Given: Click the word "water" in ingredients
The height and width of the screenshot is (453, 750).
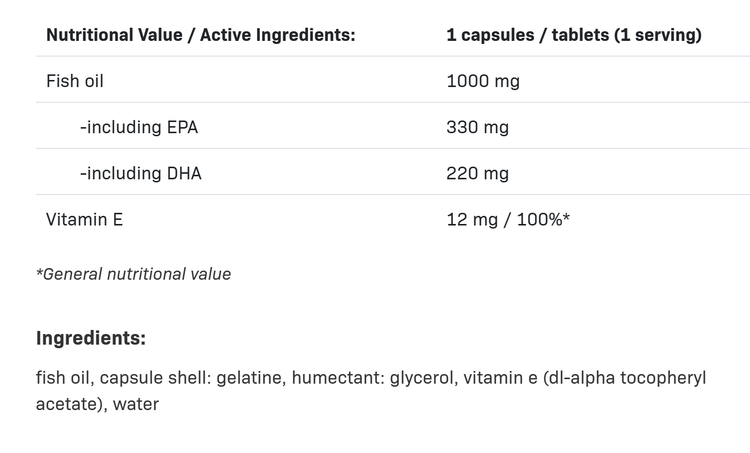Looking at the screenshot, I should point(136,404).
